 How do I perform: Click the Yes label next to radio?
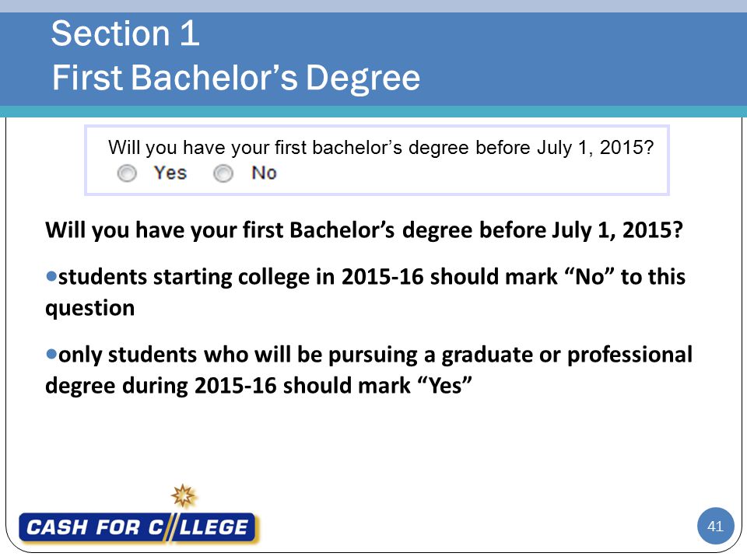[170, 173]
